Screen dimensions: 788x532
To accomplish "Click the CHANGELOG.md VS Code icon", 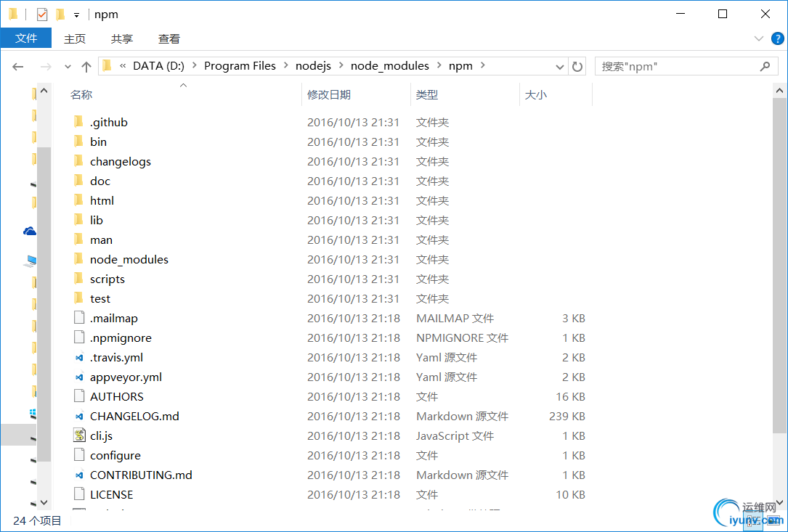I will coord(79,417).
